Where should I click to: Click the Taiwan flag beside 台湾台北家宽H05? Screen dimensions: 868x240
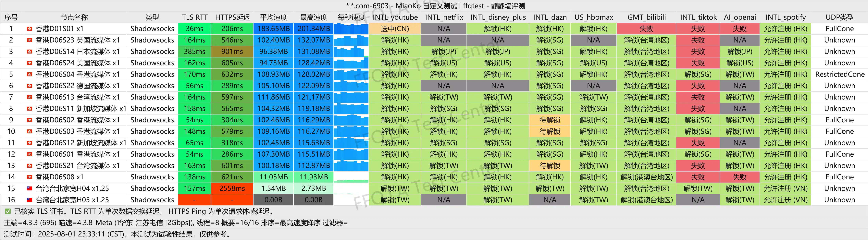click(x=30, y=200)
